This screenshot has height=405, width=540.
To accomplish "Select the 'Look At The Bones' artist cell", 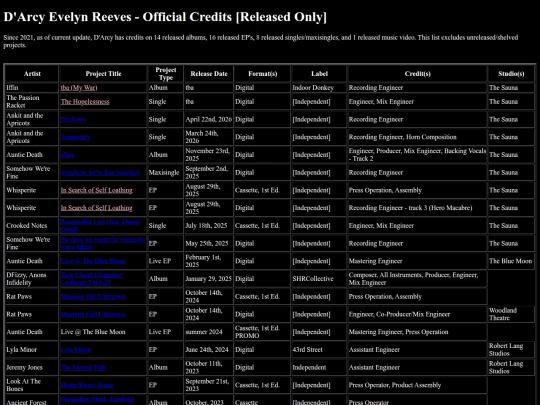I will [x=32, y=385].
